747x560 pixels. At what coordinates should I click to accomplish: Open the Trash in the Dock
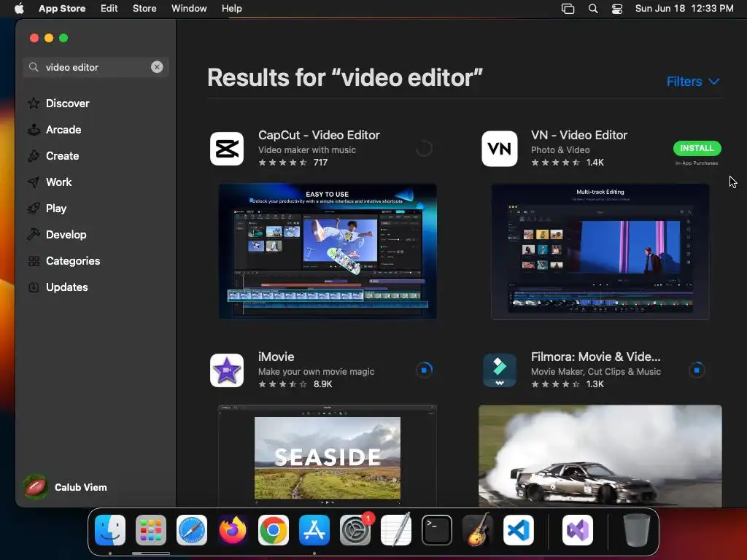click(x=636, y=530)
